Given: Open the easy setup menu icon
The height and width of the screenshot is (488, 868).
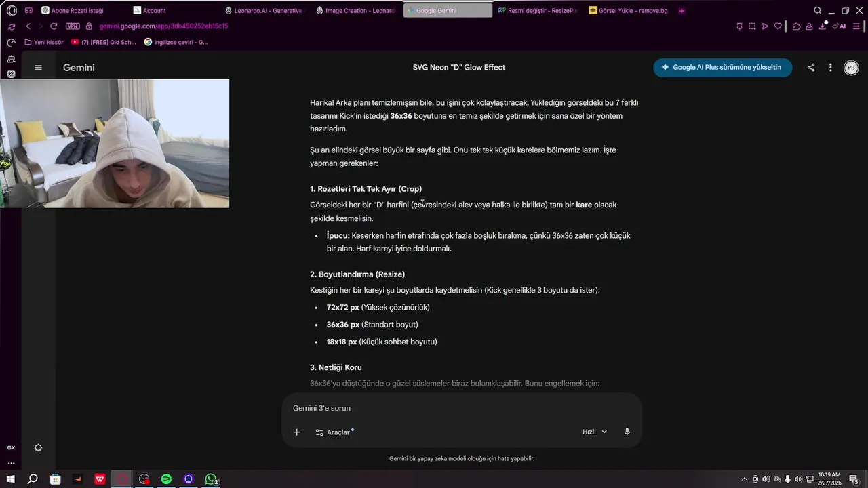Looking at the screenshot, I should [856, 26].
